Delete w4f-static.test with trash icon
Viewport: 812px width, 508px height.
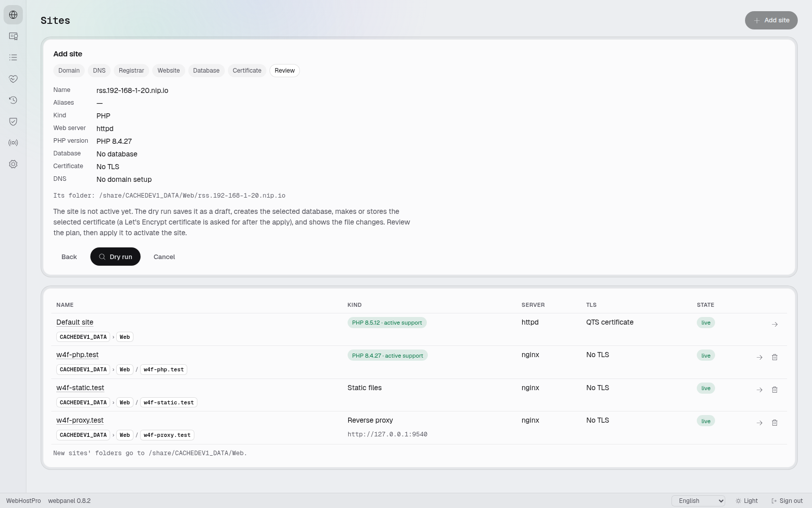(775, 390)
